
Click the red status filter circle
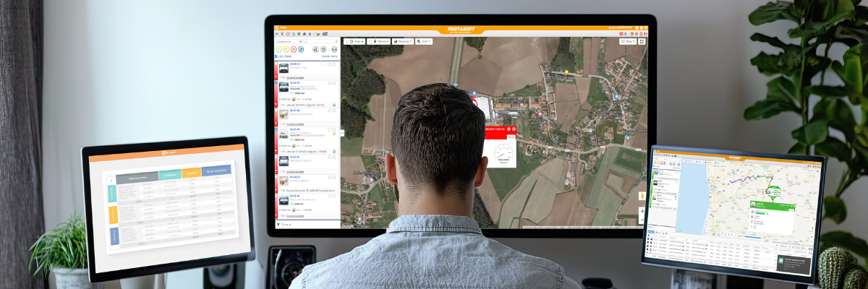coord(293,49)
